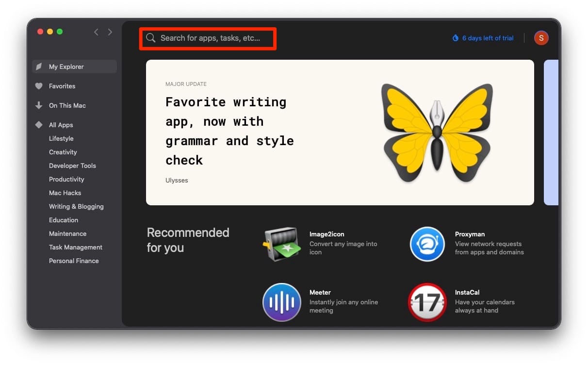The image size is (588, 365).
Task: Click the Proxyman app icon
Action: pyautogui.click(x=427, y=244)
